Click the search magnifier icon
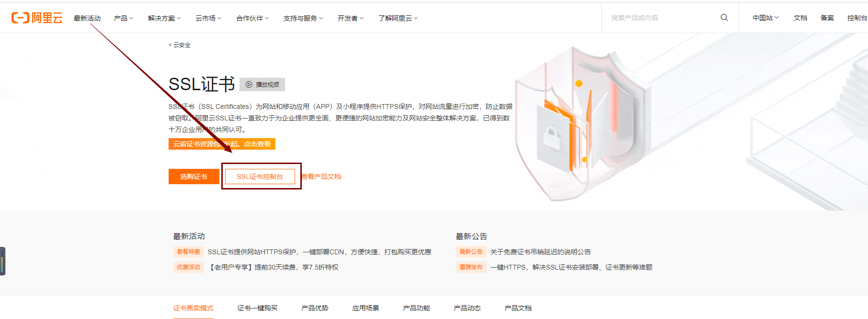868x319 pixels. 724,18
